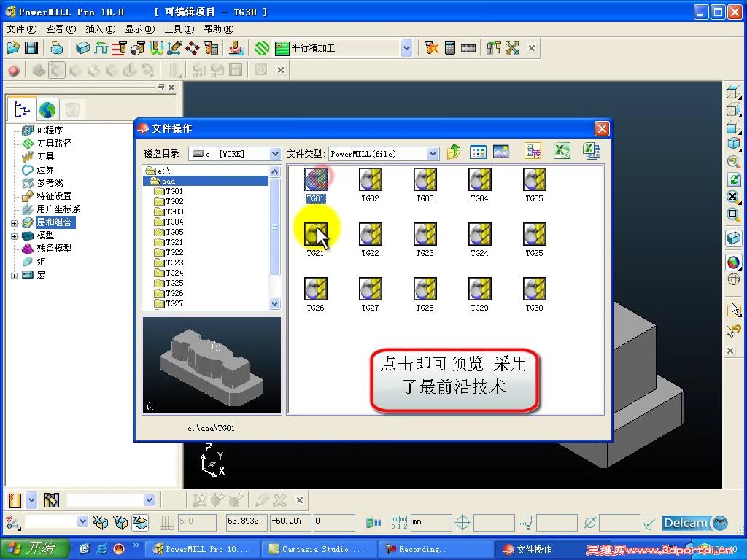Open the 帮助 menu
The height and width of the screenshot is (560, 747).
[219, 29]
